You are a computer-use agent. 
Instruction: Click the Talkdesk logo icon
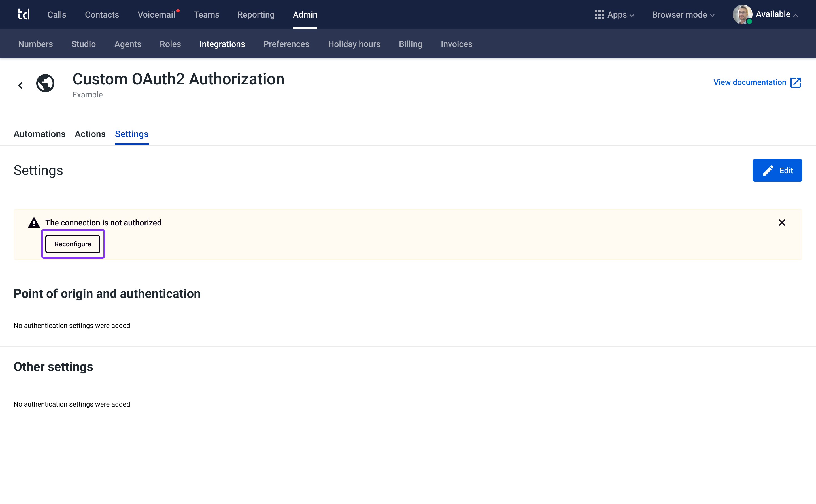(24, 14)
